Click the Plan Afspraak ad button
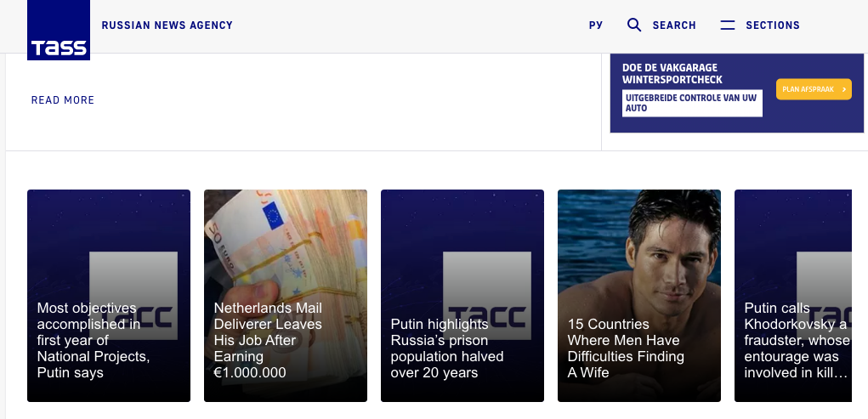 (814, 89)
